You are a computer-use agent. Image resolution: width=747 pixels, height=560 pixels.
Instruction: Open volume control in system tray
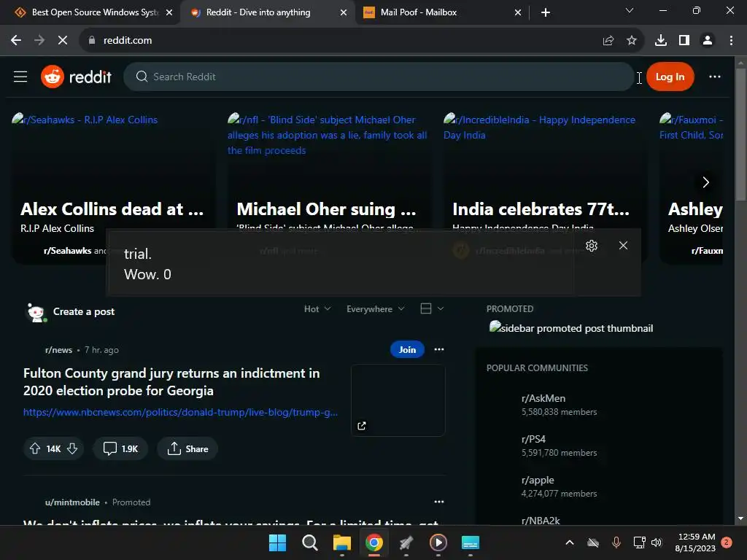point(657,542)
